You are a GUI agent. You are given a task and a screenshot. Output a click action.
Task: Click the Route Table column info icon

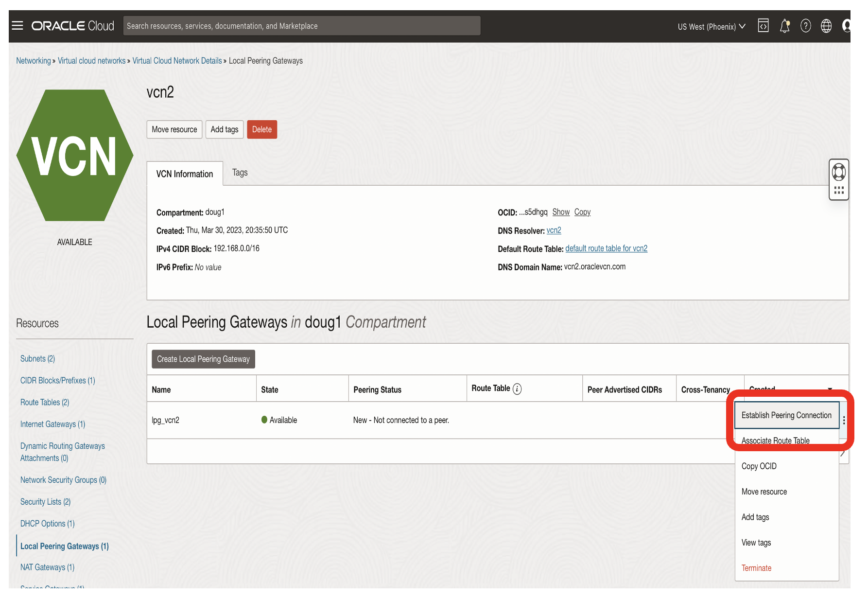517,388
